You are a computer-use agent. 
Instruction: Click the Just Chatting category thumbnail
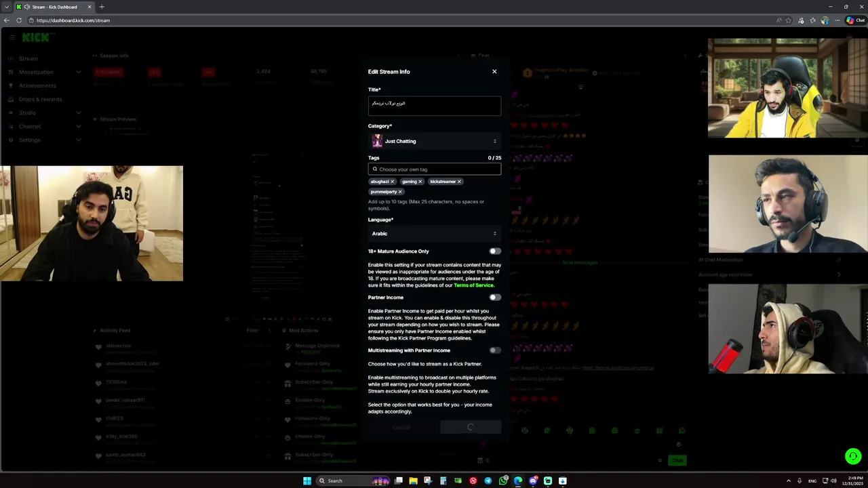click(377, 141)
